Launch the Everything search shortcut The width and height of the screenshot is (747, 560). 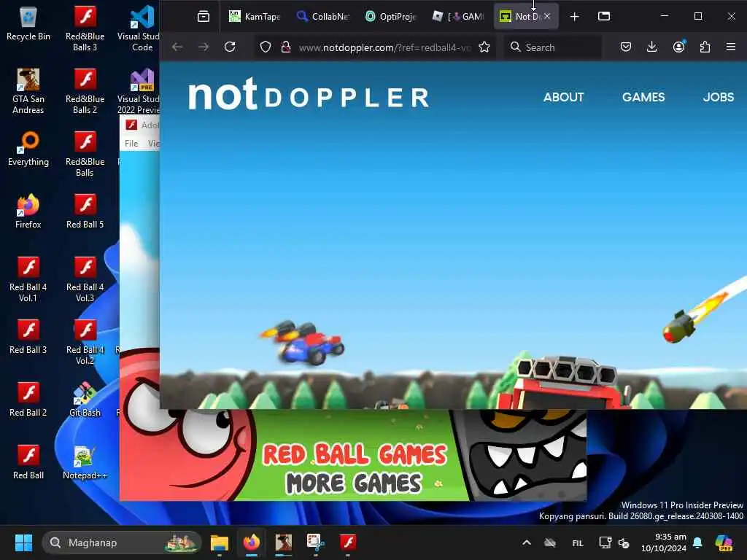point(28,149)
